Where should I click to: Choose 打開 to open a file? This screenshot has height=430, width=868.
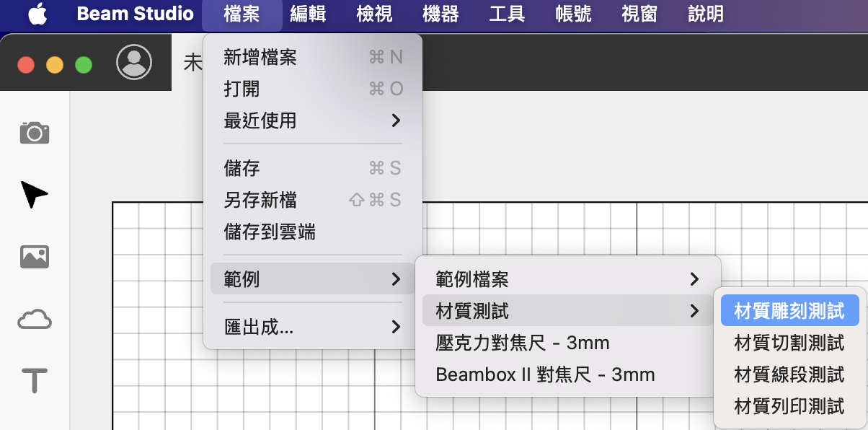[x=313, y=89]
